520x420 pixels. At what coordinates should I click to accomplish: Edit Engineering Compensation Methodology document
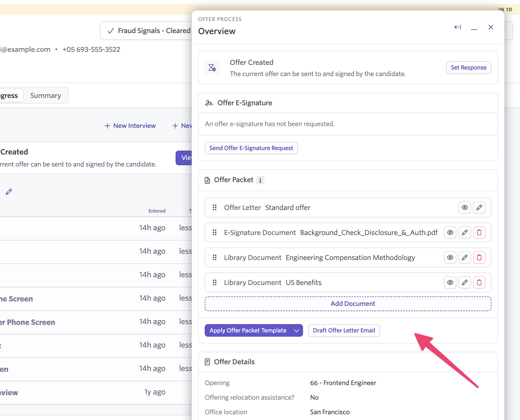tap(465, 257)
